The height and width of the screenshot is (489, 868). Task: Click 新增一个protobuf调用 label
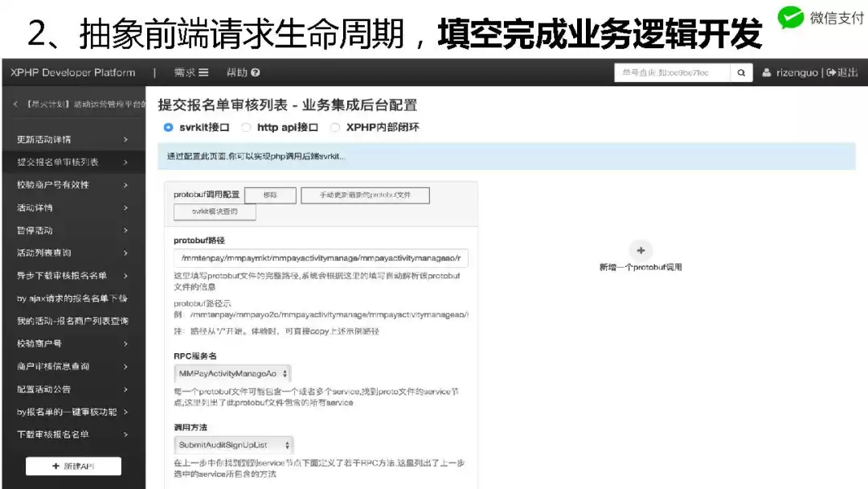(x=641, y=267)
